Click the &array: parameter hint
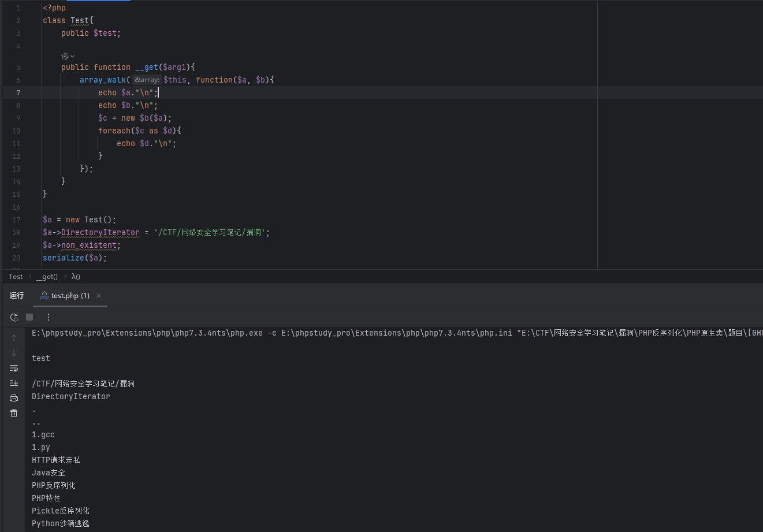This screenshot has width=763, height=532. pos(147,80)
